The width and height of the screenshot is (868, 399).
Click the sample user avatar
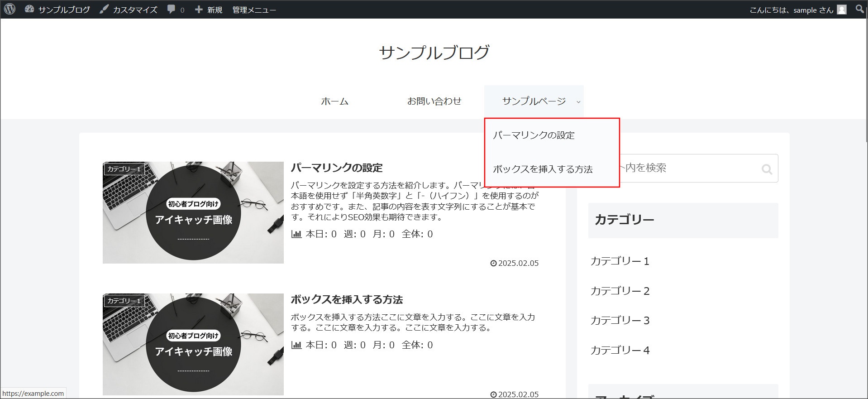(842, 10)
